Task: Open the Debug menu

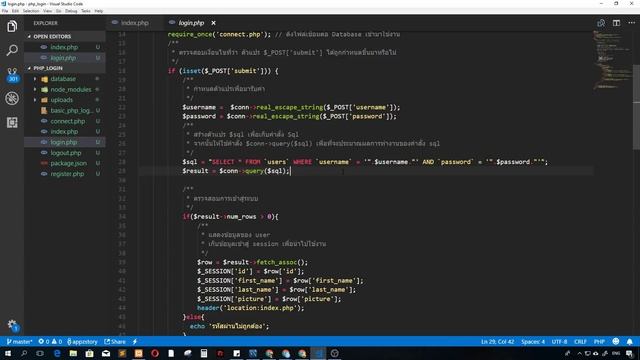Action: [x=71, y=11]
